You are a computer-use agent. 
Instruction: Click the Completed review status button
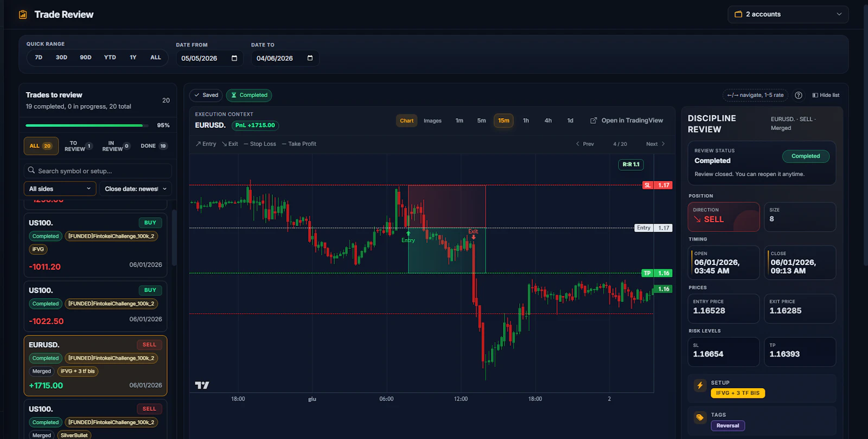(x=806, y=156)
